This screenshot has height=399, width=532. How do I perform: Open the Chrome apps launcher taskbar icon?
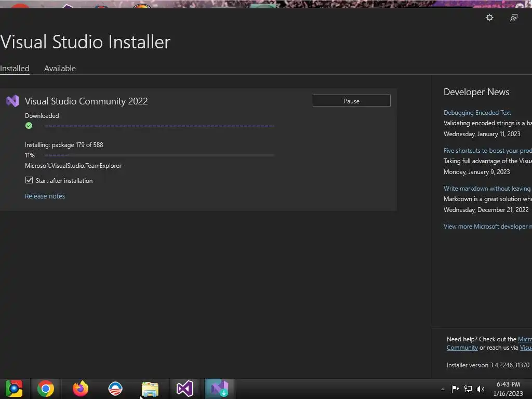point(14,389)
